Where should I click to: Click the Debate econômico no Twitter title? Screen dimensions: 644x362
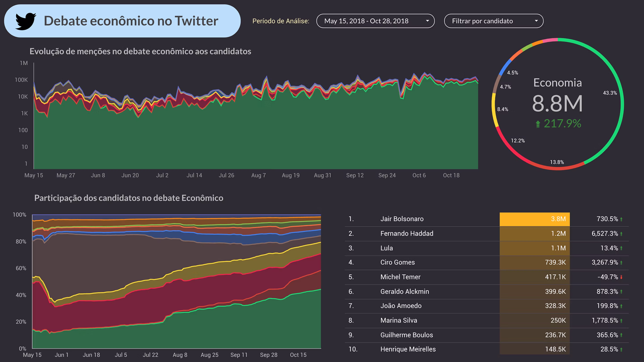(x=131, y=21)
